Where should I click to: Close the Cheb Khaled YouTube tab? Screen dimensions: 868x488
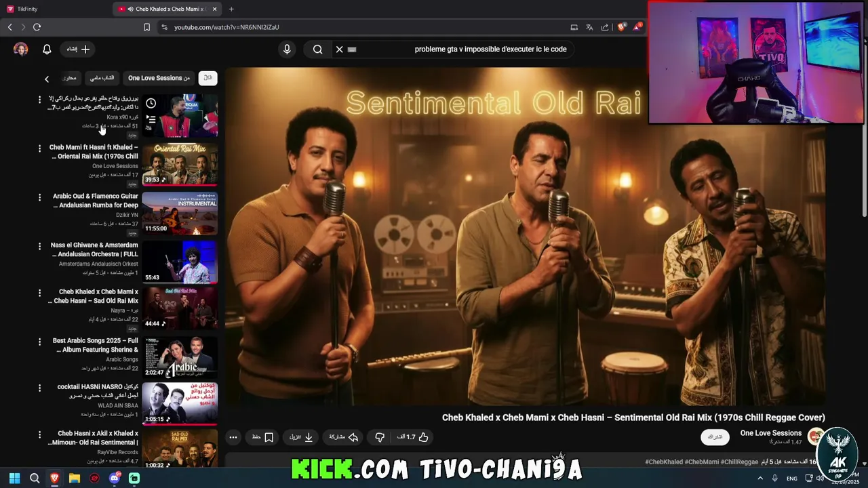215,9
